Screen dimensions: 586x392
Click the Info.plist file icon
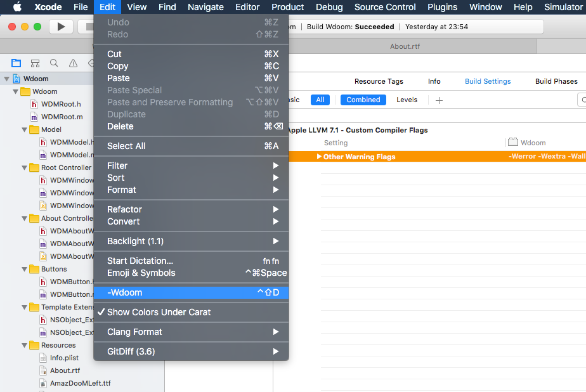pos(43,358)
